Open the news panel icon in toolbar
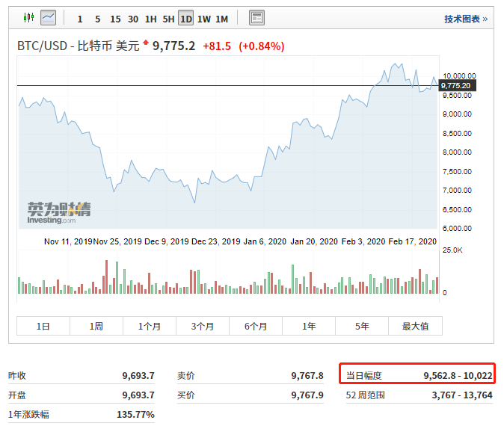This screenshot has height=426, width=504. (256, 18)
